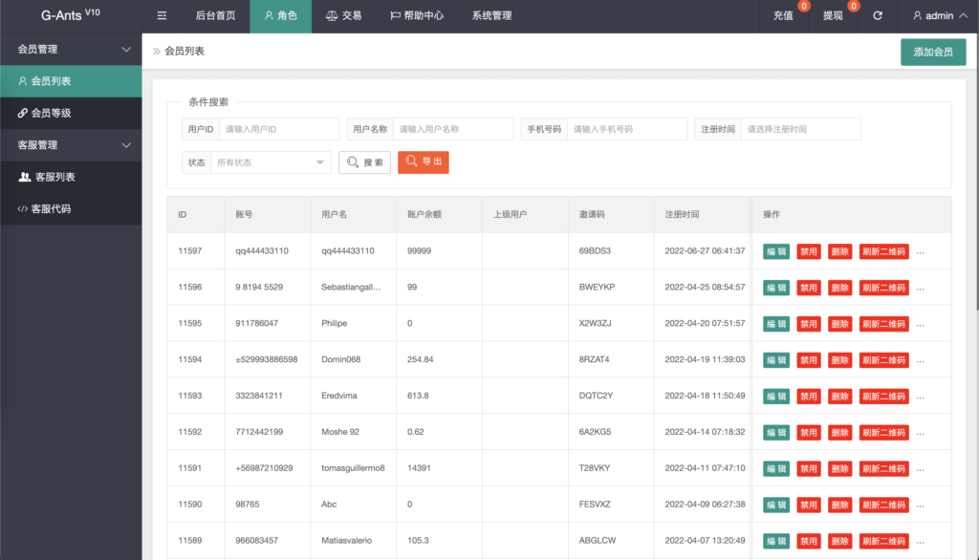Viewport: 979px width, 560px height.
Task: Click the orange 导出 export button
Action: coord(423,162)
